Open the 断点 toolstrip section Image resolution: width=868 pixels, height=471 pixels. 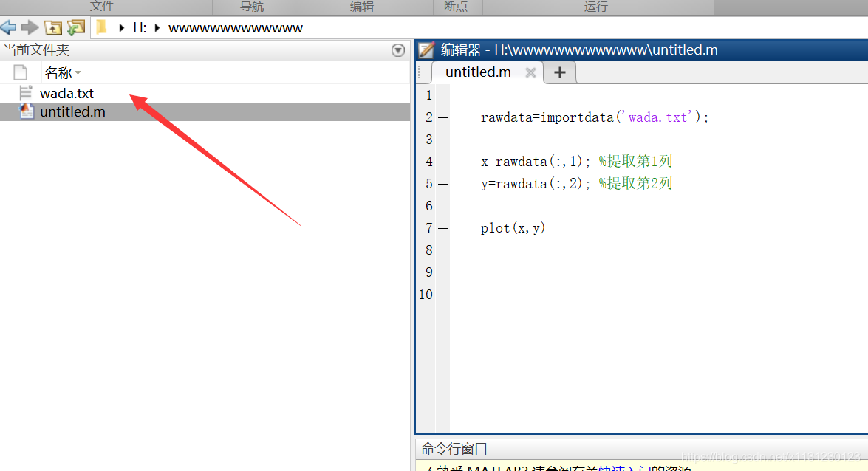(456, 7)
